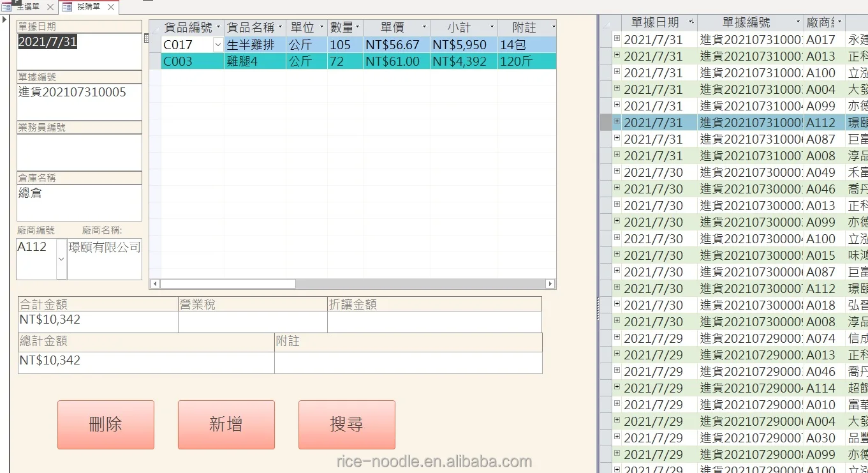Expand the record row for vendor A114
Screen dimensions: 868x473
(617, 387)
